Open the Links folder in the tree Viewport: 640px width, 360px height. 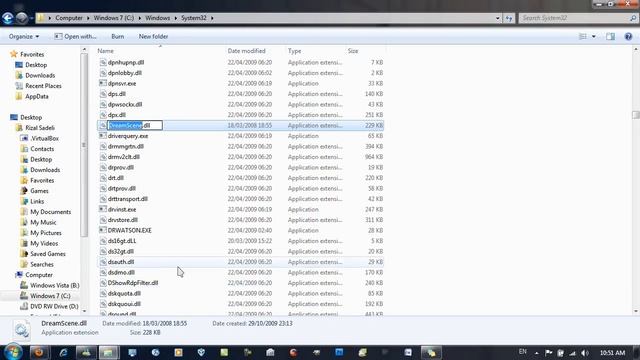[x=37, y=202]
